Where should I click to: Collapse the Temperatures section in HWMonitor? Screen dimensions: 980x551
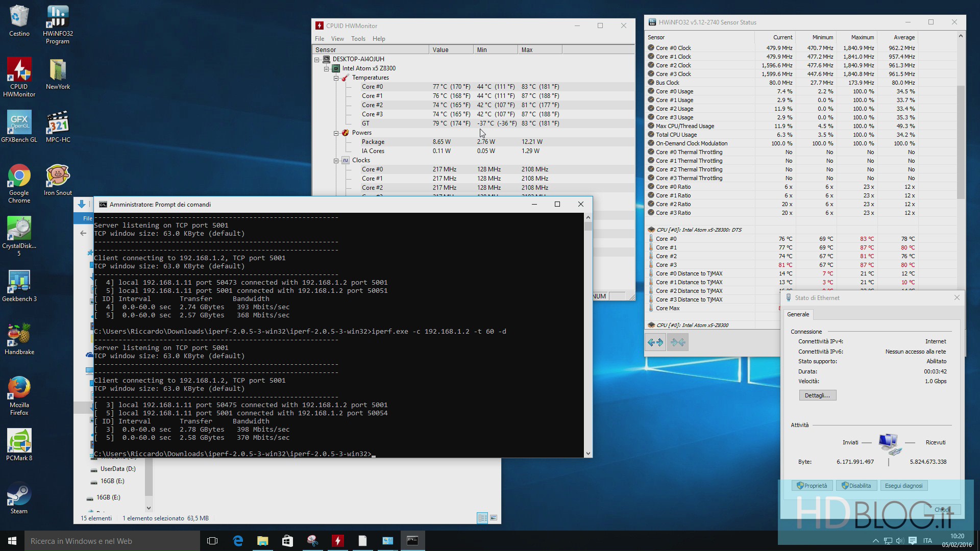(x=336, y=78)
